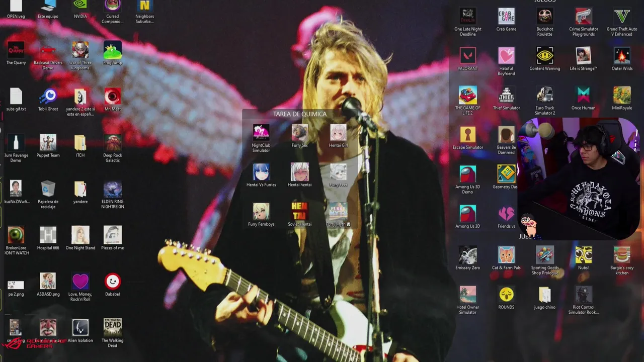Open the ITCH folder
This screenshot has height=362, width=644.
[80, 143]
